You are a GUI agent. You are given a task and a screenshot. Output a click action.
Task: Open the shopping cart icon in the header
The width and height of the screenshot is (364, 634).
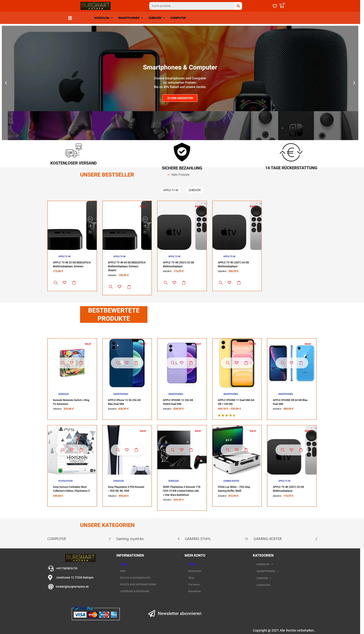click(282, 6)
